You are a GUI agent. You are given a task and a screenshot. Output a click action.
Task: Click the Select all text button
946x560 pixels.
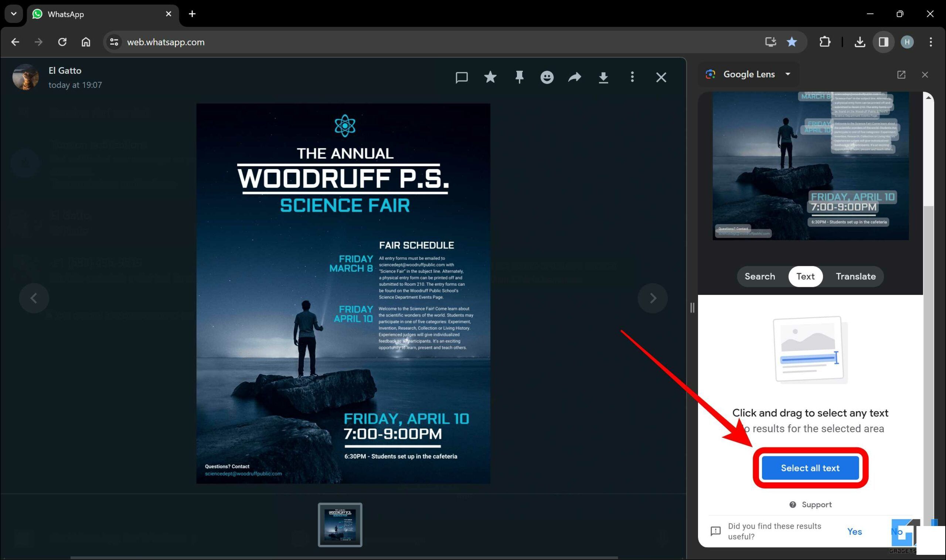(x=810, y=467)
